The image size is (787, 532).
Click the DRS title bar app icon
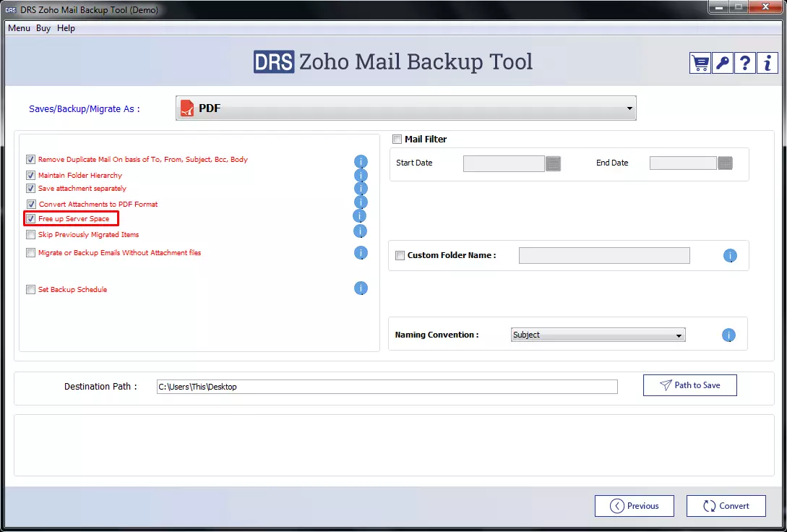(11, 9)
